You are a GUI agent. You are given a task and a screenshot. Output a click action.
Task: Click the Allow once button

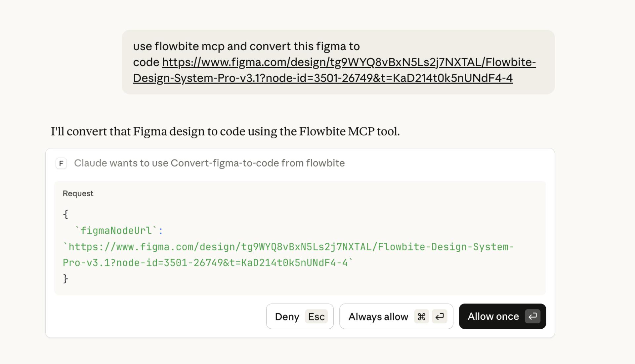pos(493,316)
